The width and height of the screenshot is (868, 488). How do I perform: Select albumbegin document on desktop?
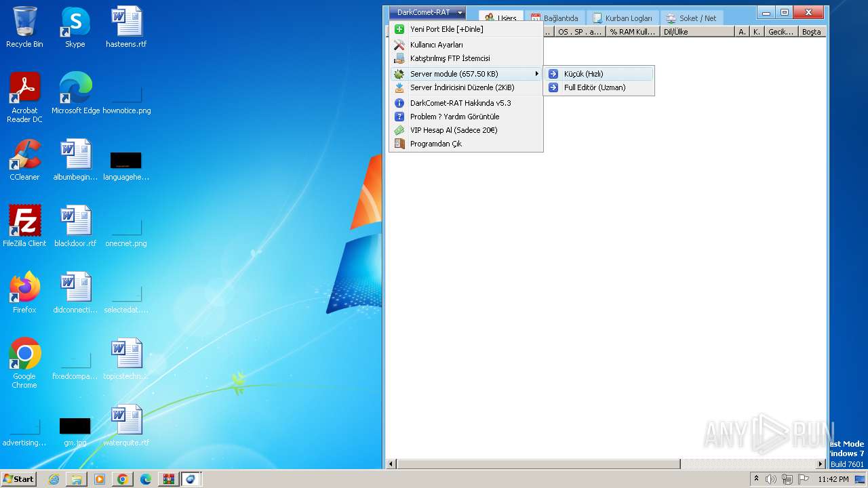click(75, 160)
